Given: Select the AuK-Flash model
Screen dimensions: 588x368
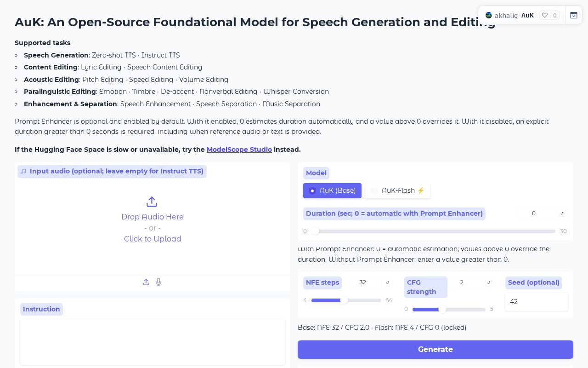Looking at the screenshot, I should [397, 190].
